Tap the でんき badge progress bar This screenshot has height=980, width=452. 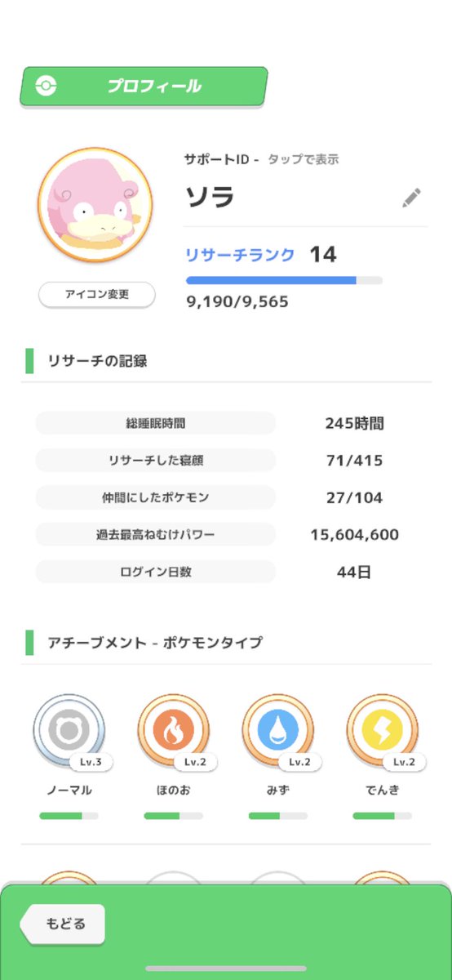383,815
